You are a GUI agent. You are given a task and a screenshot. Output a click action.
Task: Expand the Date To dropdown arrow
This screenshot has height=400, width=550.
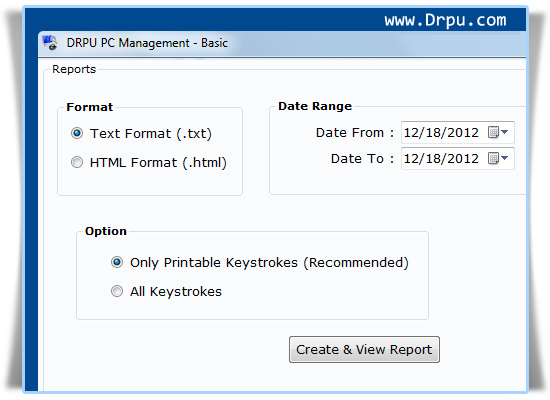(504, 158)
